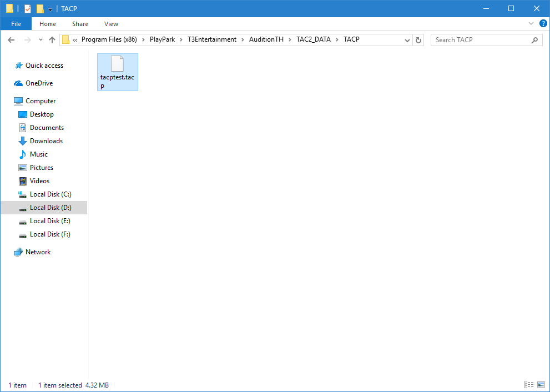The width and height of the screenshot is (550, 392).
Task: Open the Help question mark icon
Action: [543, 24]
